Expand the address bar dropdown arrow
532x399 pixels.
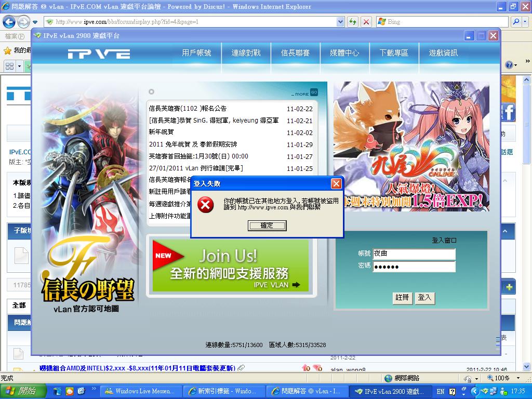point(340,22)
